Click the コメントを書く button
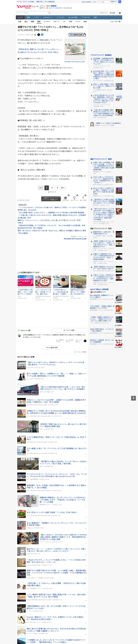The height and width of the screenshot is (644, 138). tap(69, 330)
